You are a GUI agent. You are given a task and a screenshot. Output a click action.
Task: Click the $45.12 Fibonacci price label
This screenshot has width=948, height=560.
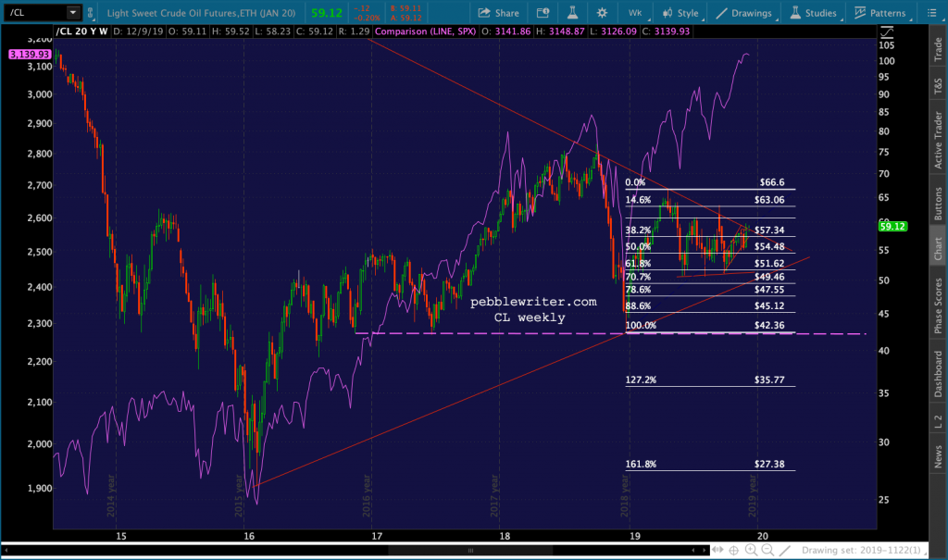(769, 306)
